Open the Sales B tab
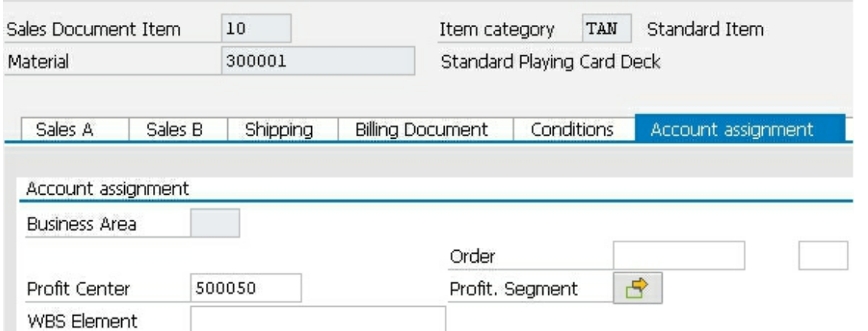This screenshot has width=868, height=331. pyautogui.click(x=179, y=130)
